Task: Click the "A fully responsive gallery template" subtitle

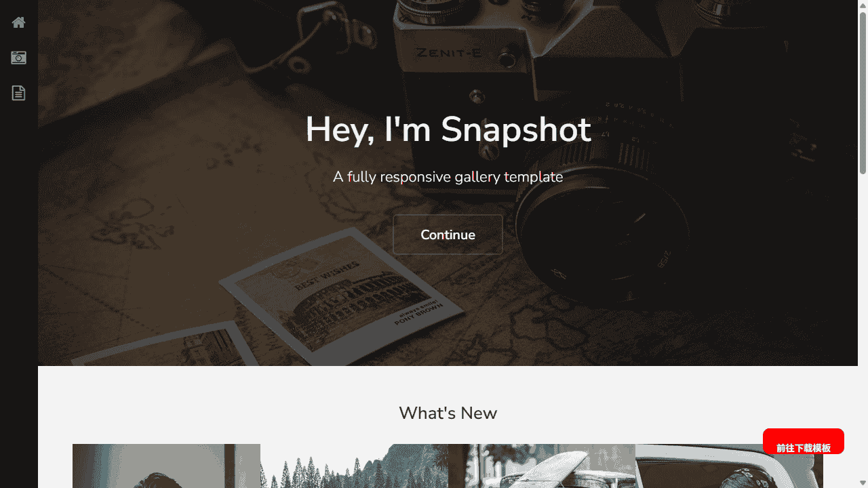Action: pyautogui.click(x=448, y=177)
